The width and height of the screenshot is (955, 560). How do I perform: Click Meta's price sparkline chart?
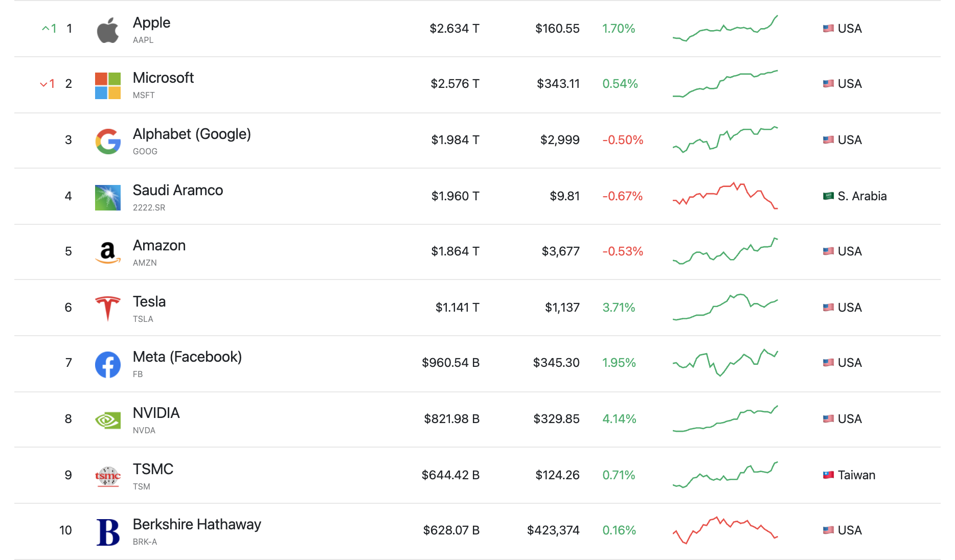tap(725, 363)
